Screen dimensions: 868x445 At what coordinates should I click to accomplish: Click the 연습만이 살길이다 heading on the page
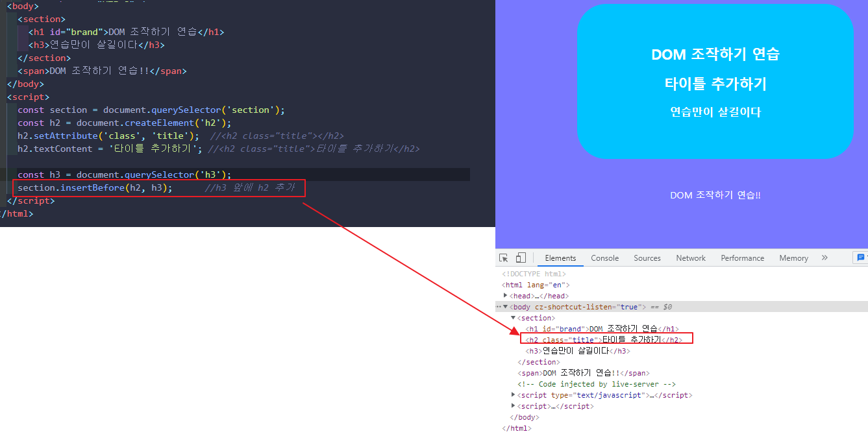[x=715, y=112]
